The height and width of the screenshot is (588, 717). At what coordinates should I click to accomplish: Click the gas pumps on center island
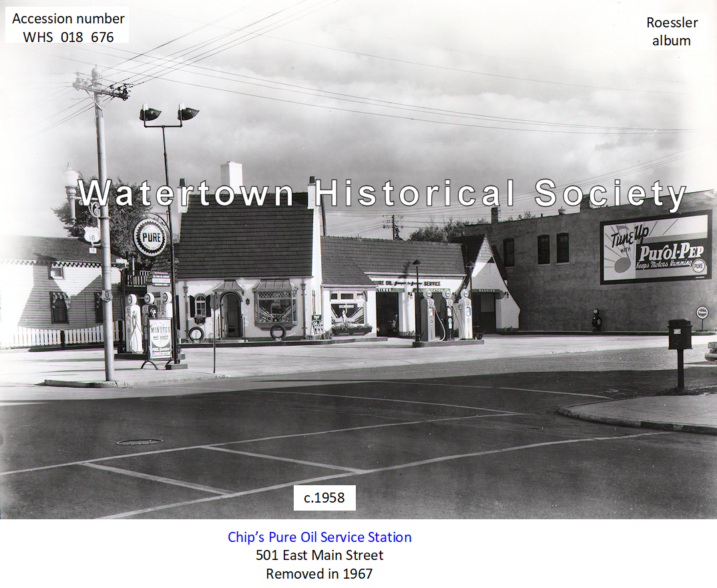click(x=444, y=315)
